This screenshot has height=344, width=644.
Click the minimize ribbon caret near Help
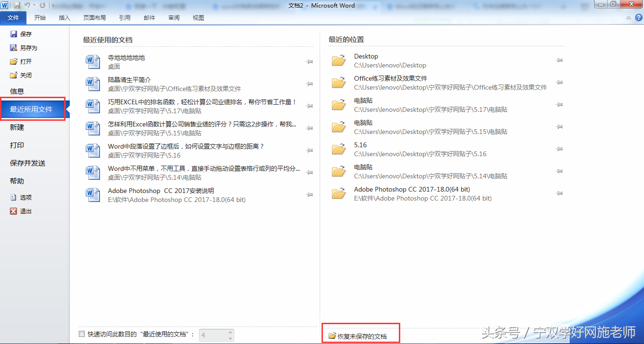[x=628, y=17]
